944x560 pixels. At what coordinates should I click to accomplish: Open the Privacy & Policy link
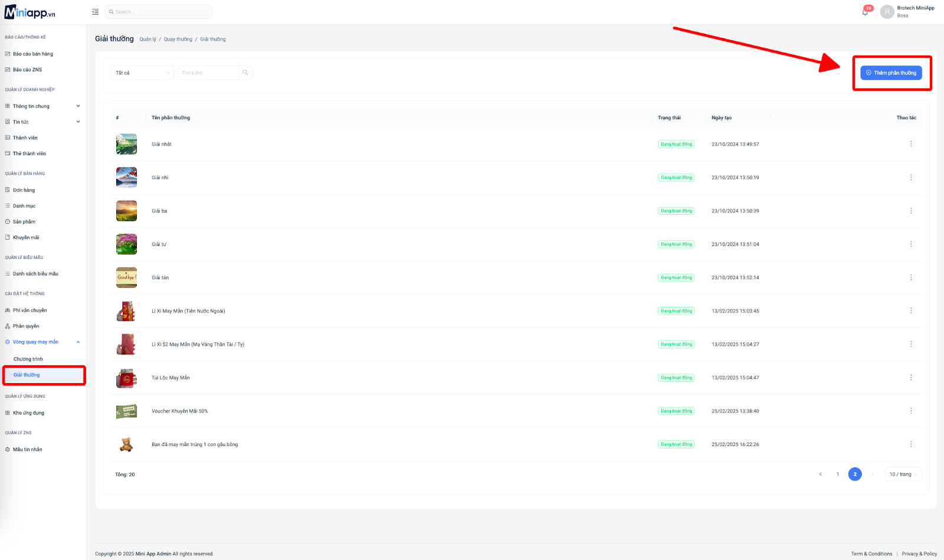[919, 554]
